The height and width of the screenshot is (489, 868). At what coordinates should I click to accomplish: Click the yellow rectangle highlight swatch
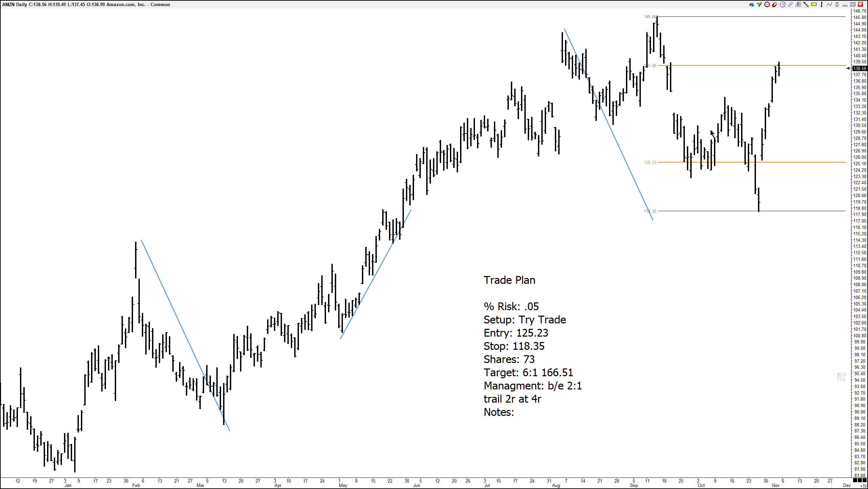(x=814, y=4)
